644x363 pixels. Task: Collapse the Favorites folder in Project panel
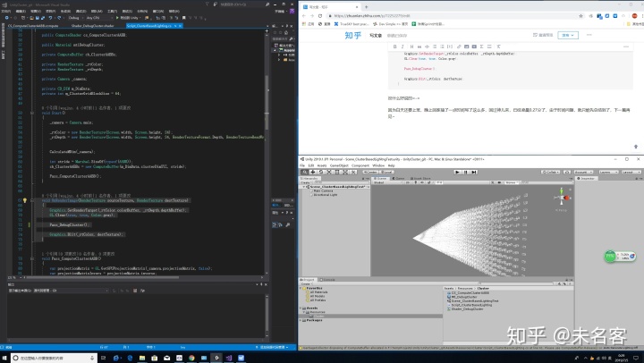tap(301, 288)
